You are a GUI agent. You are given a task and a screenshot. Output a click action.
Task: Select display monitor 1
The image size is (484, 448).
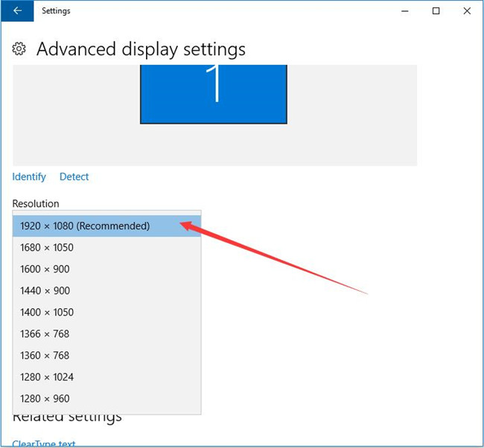pos(214,94)
